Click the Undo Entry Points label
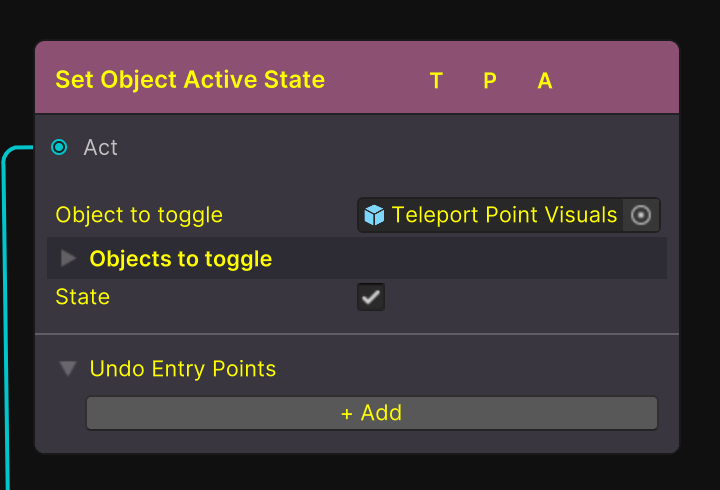Image resolution: width=720 pixels, height=490 pixels. [x=183, y=369]
